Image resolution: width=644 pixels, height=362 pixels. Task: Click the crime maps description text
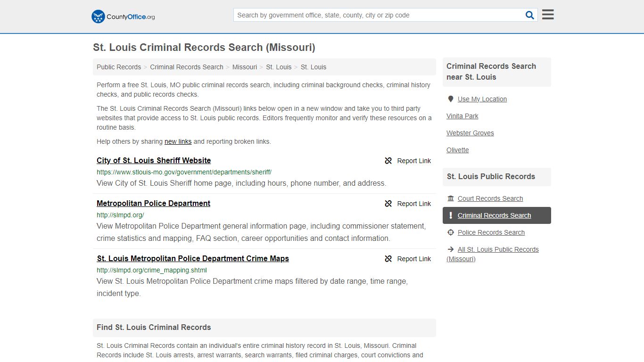pos(252,287)
